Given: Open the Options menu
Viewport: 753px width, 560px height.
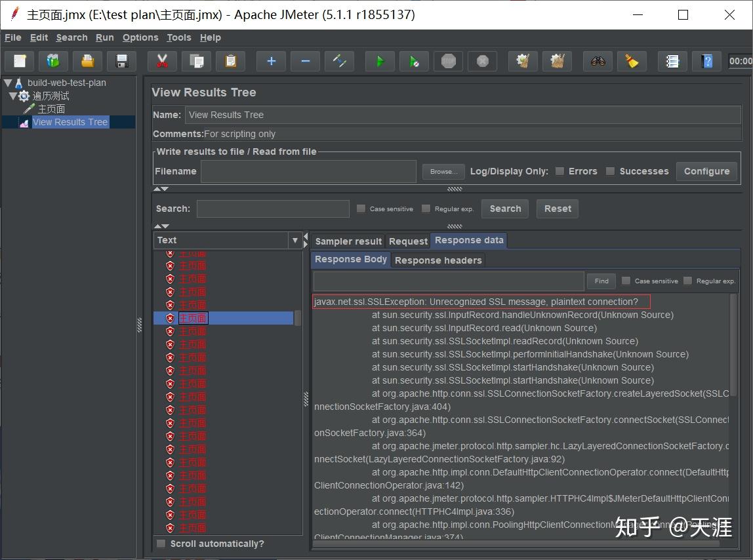Looking at the screenshot, I should (140, 37).
